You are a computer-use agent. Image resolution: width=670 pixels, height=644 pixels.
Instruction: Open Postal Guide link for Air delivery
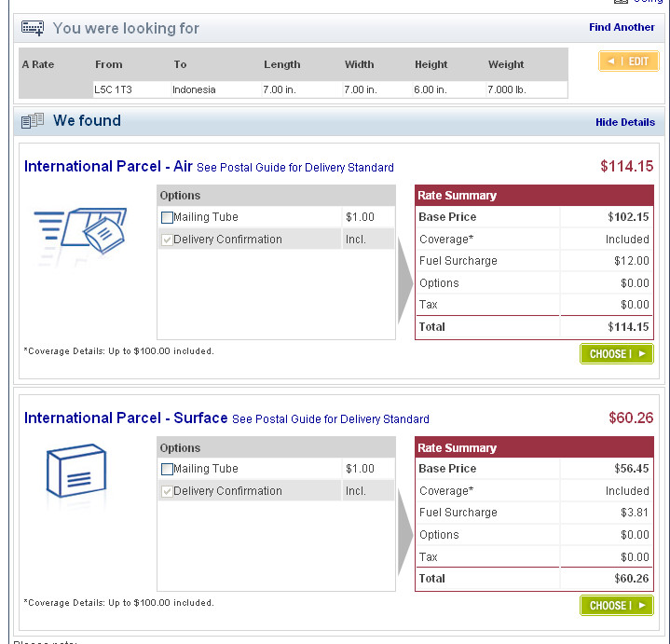click(294, 168)
